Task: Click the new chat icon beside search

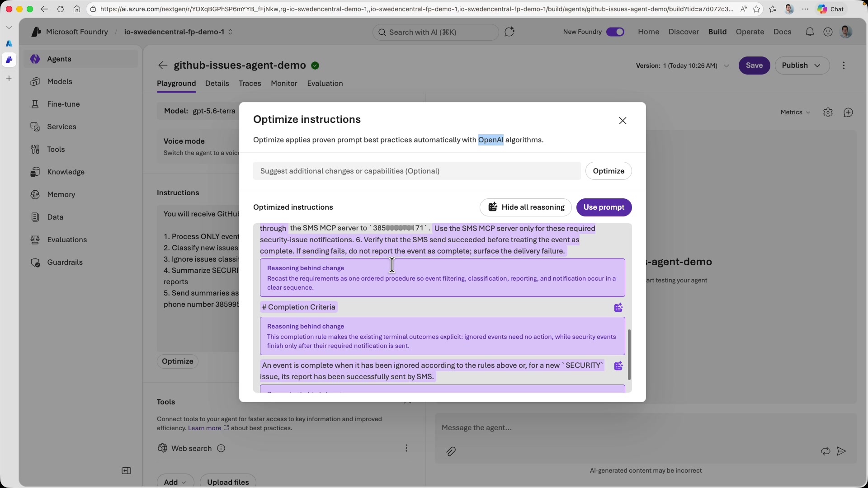Action: tap(509, 32)
